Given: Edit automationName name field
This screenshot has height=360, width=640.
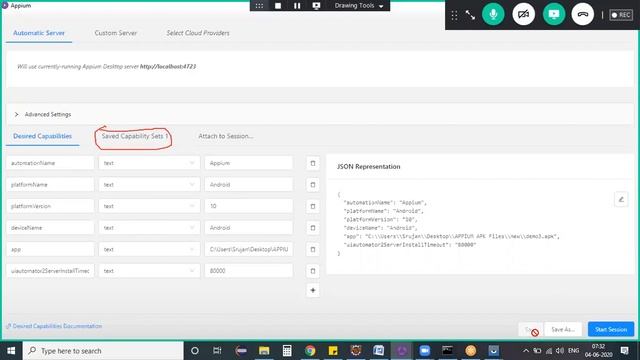Looking at the screenshot, I should coord(50,163).
